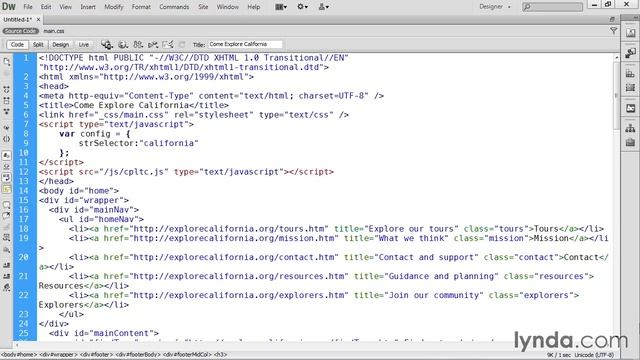Open the File Management icon
Screen dimensions: 640x360
[138, 44]
